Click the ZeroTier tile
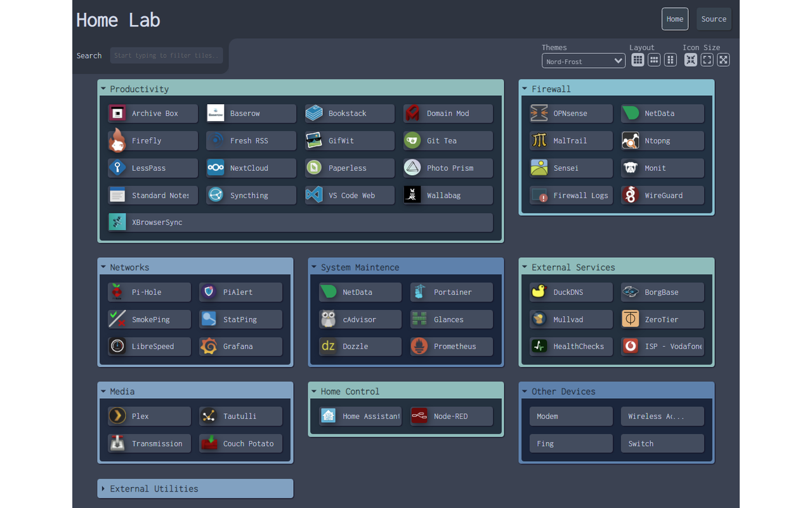Screen dimensions: 812x508 (662, 319)
